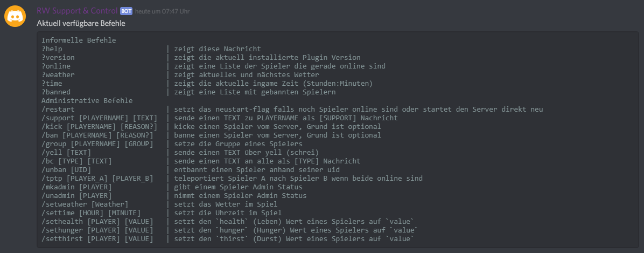
Task: Click the Informelle Befehle heading
Action: pyautogui.click(x=79, y=40)
